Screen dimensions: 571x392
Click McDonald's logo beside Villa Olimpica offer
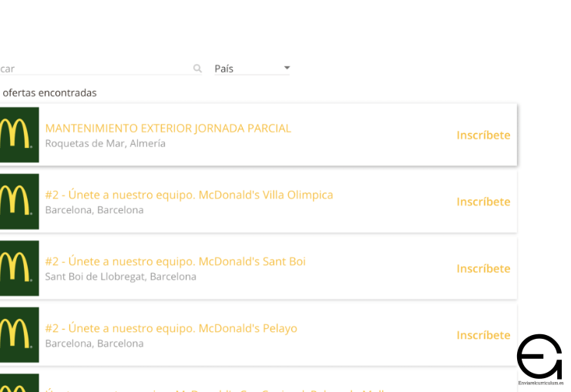18,202
